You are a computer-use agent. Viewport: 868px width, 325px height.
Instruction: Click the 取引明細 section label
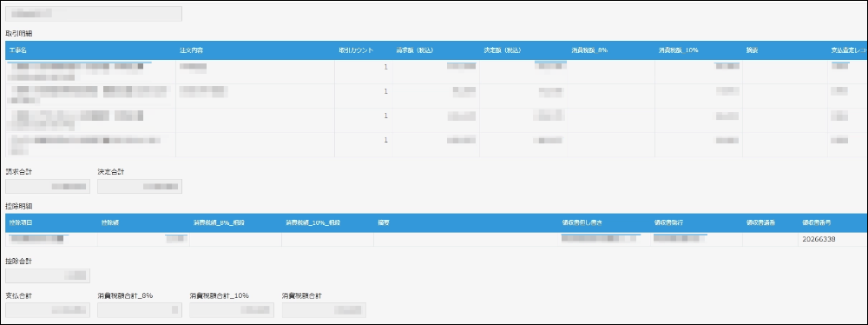(19, 33)
